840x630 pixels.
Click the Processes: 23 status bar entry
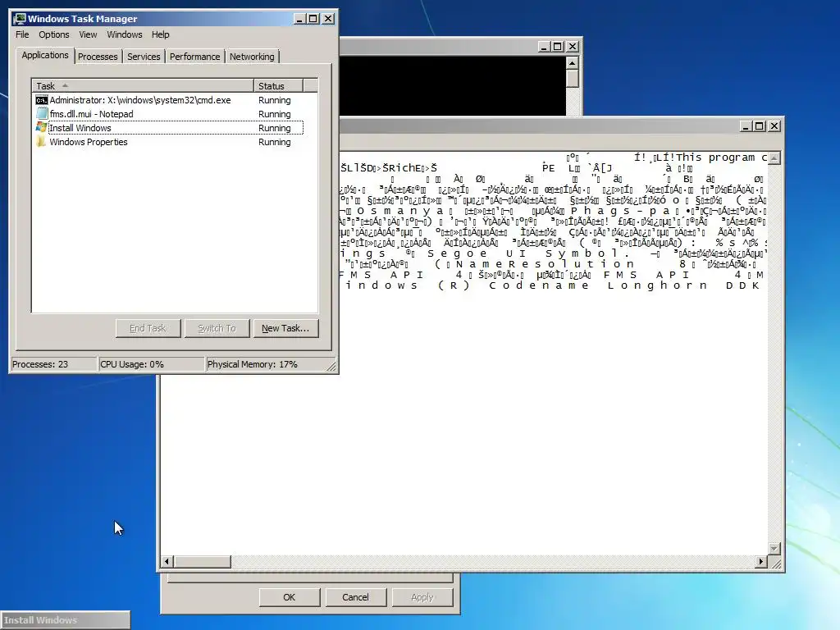(x=53, y=364)
